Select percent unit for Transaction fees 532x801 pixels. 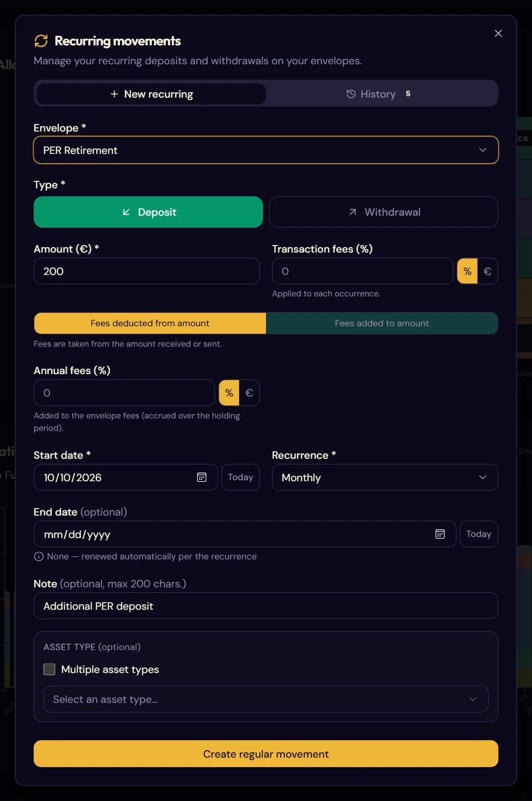click(x=467, y=271)
